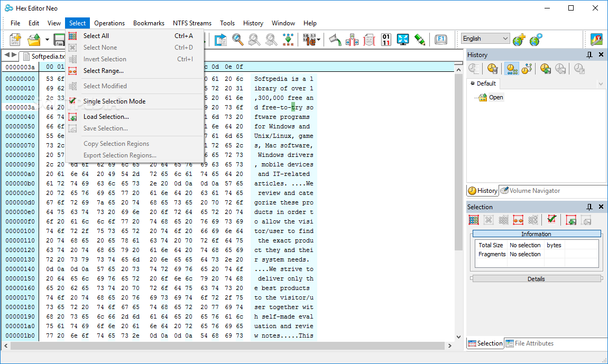This screenshot has height=364, width=608.
Task: Click Select Range icon in Selection panel
Action: click(x=518, y=220)
